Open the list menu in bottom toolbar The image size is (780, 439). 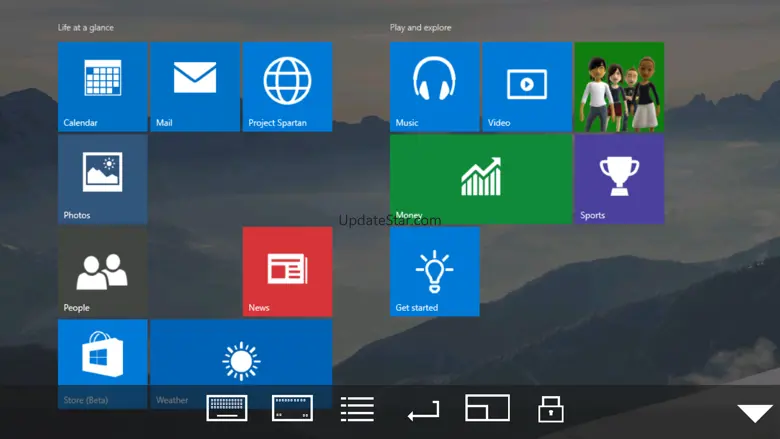pyautogui.click(x=357, y=409)
